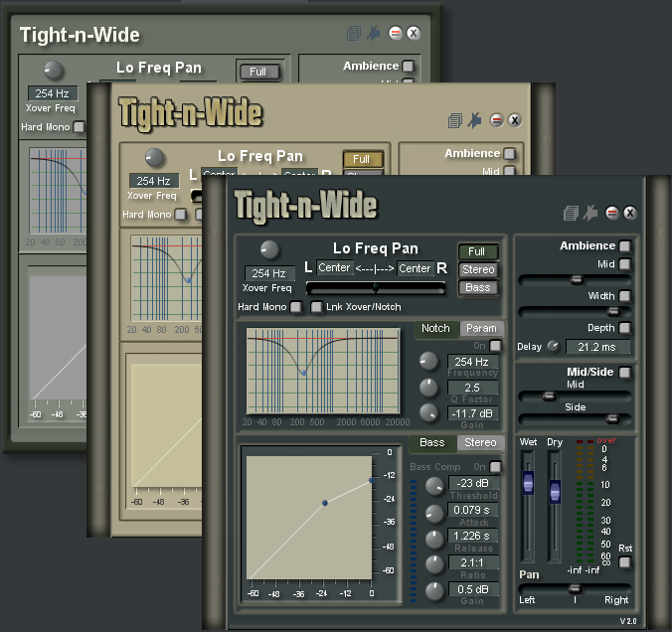The height and width of the screenshot is (632, 672).
Task: Toggle the Rst checkbox near the meters
Action: (x=625, y=562)
